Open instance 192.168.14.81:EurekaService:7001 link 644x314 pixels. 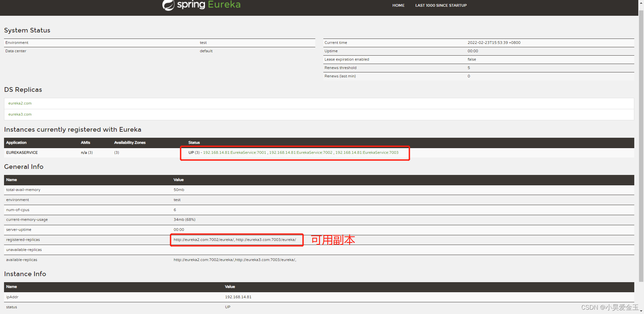(234, 152)
